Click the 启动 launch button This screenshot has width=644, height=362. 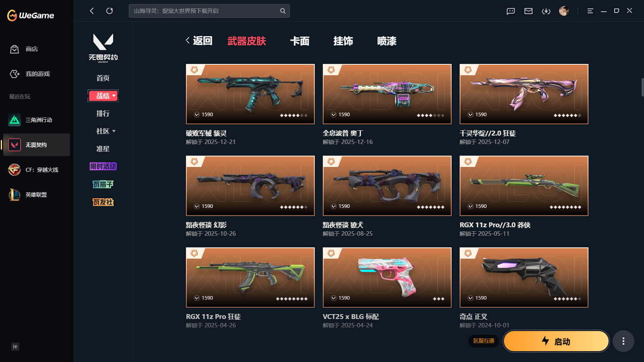(556, 341)
